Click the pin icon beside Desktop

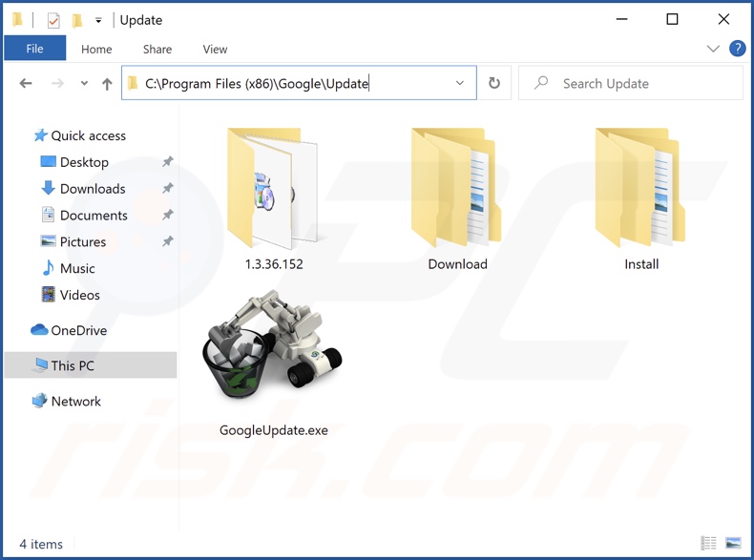pos(167,161)
